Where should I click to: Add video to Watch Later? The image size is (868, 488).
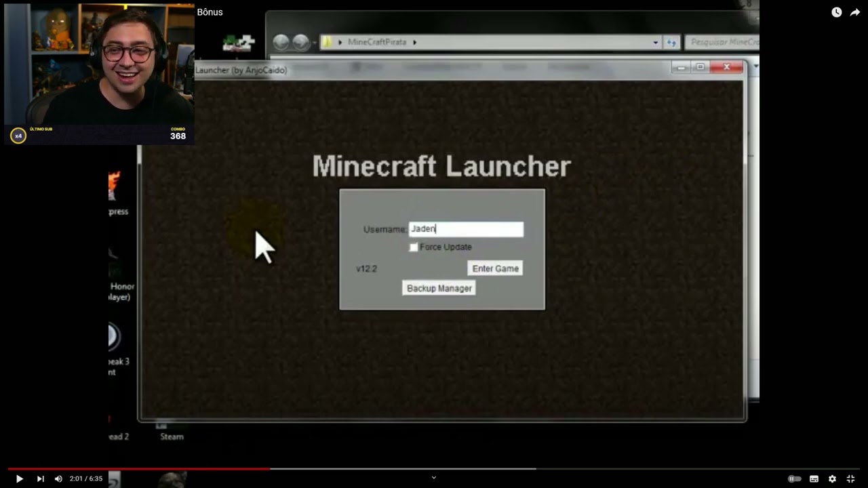(836, 12)
